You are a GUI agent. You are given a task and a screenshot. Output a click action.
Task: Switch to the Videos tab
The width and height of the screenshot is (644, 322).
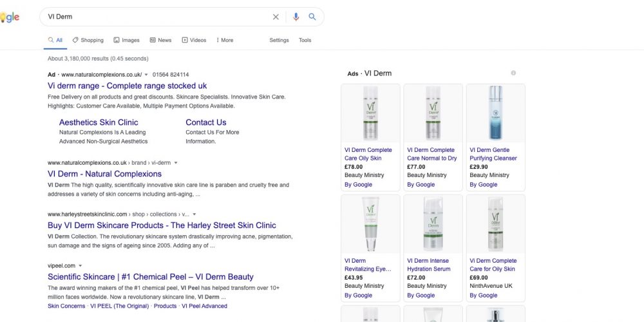point(194,40)
